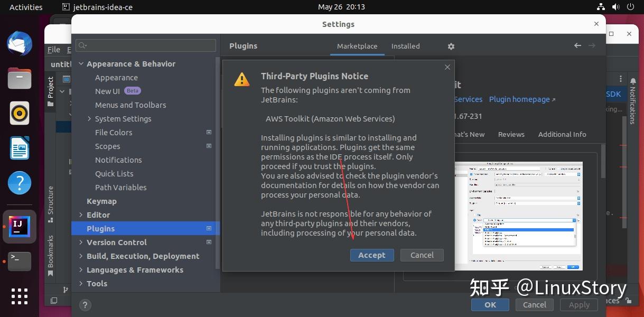Open Show Applications grid in the dock
Image resolution: width=644 pixels, height=317 pixels.
pos(19,296)
